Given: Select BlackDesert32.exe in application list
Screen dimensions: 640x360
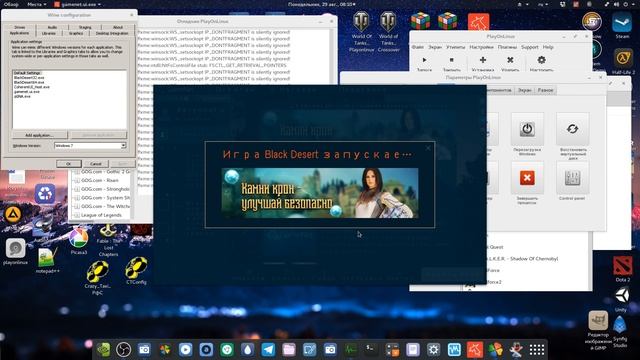Looking at the screenshot, I should [x=29, y=78].
